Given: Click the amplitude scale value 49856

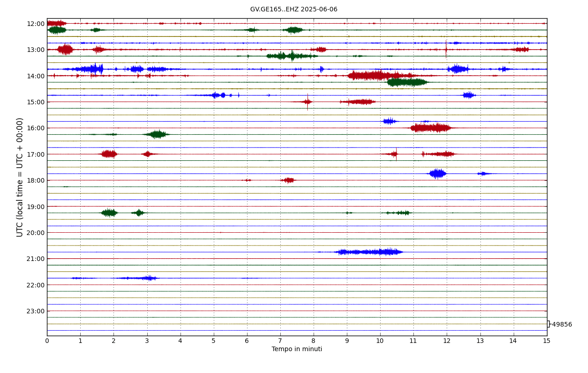Looking at the screenshot, I should 562,325.
